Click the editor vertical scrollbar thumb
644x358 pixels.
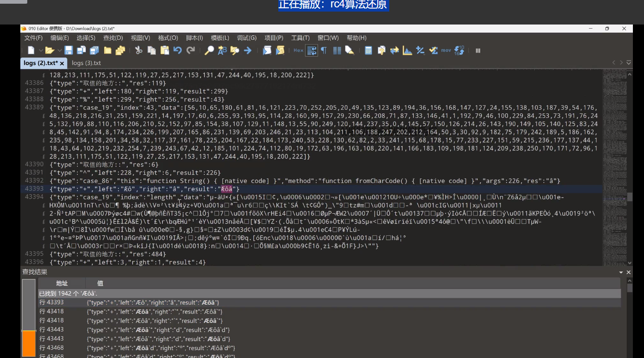(x=629, y=196)
